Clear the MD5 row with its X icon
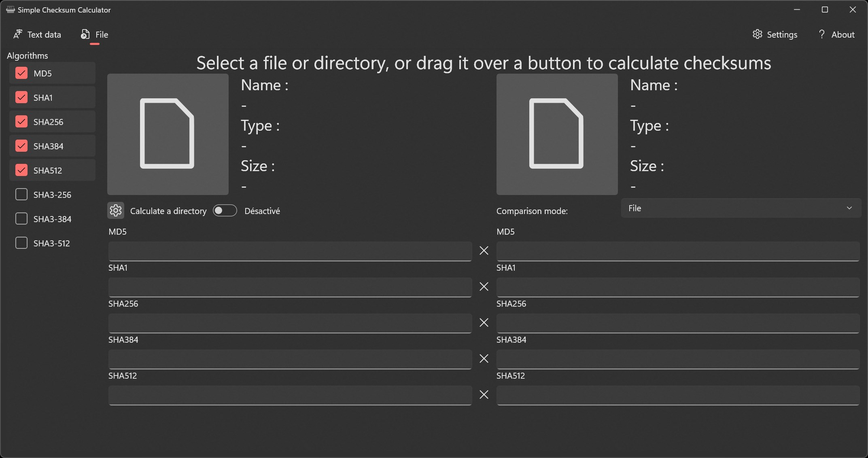The image size is (868, 458). pyautogui.click(x=484, y=250)
